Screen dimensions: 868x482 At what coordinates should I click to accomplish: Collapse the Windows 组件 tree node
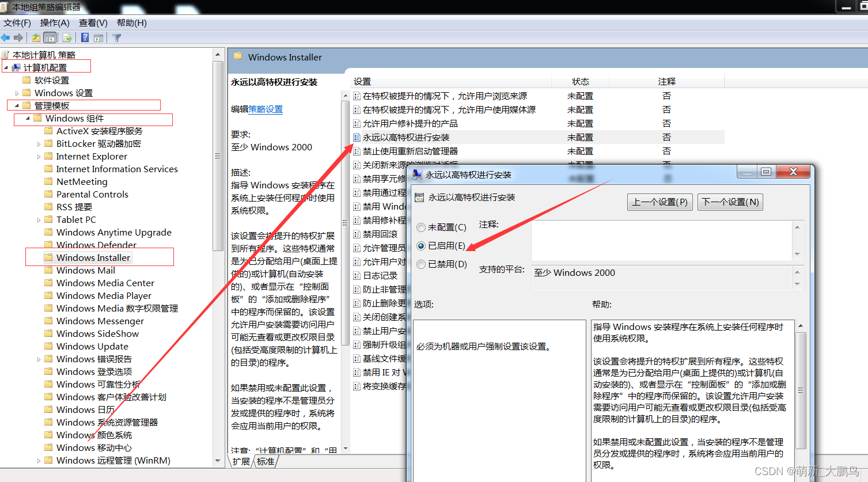coord(28,119)
